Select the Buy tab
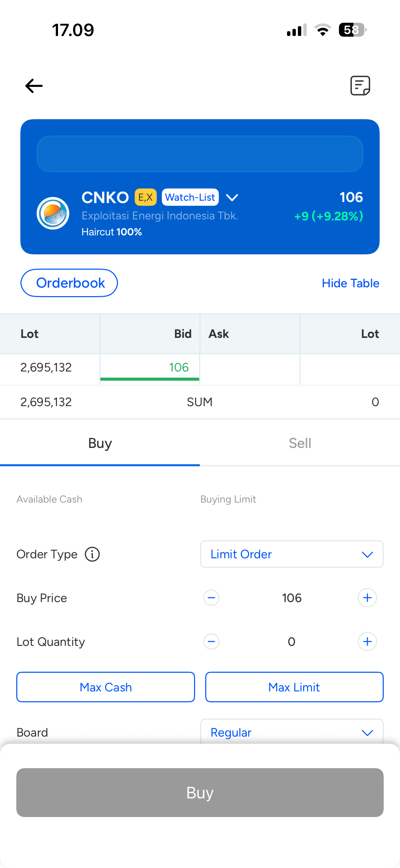This screenshot has height=868, width=400. (100, 443)
